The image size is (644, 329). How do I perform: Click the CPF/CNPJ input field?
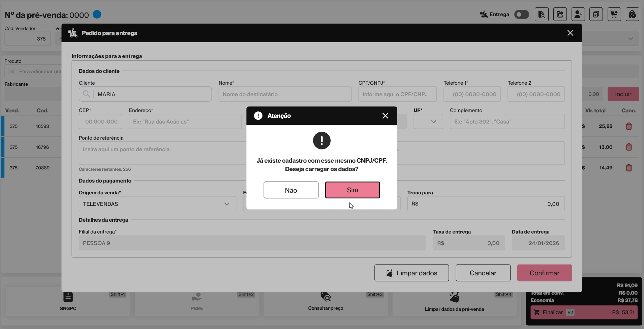click(398, 94)
